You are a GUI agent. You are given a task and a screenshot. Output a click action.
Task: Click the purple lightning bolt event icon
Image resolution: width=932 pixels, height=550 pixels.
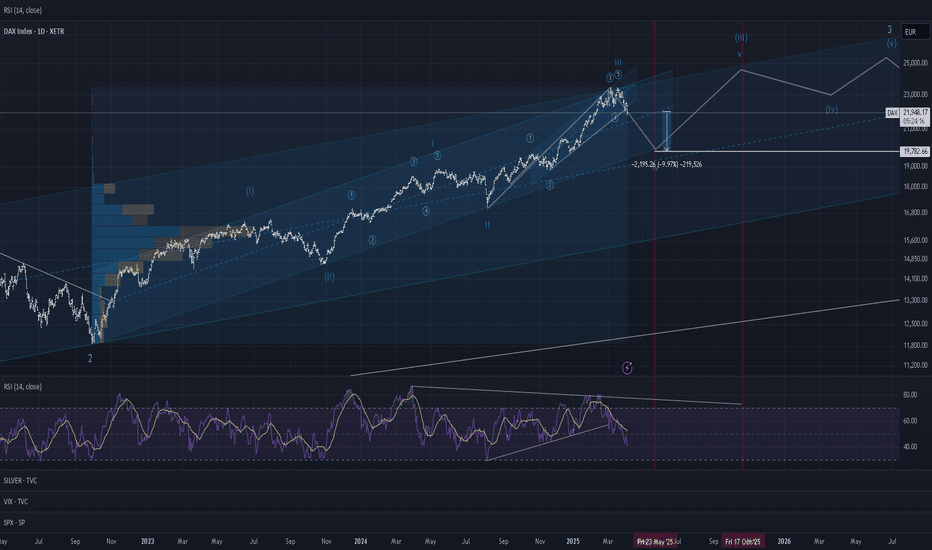627,368
